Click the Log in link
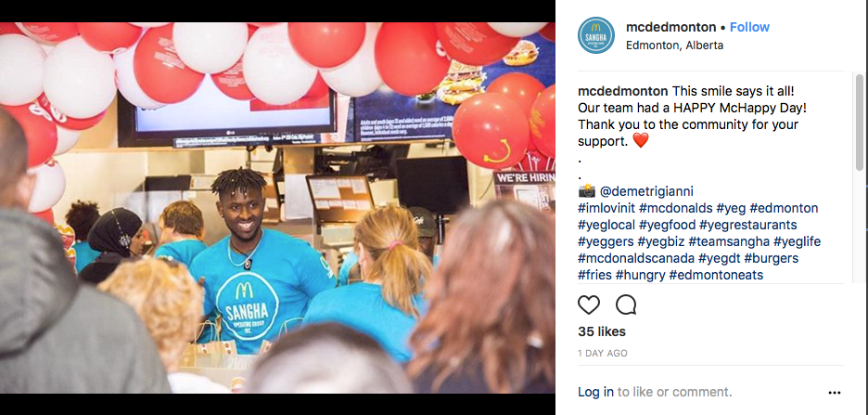 click(x=595, y=392)
